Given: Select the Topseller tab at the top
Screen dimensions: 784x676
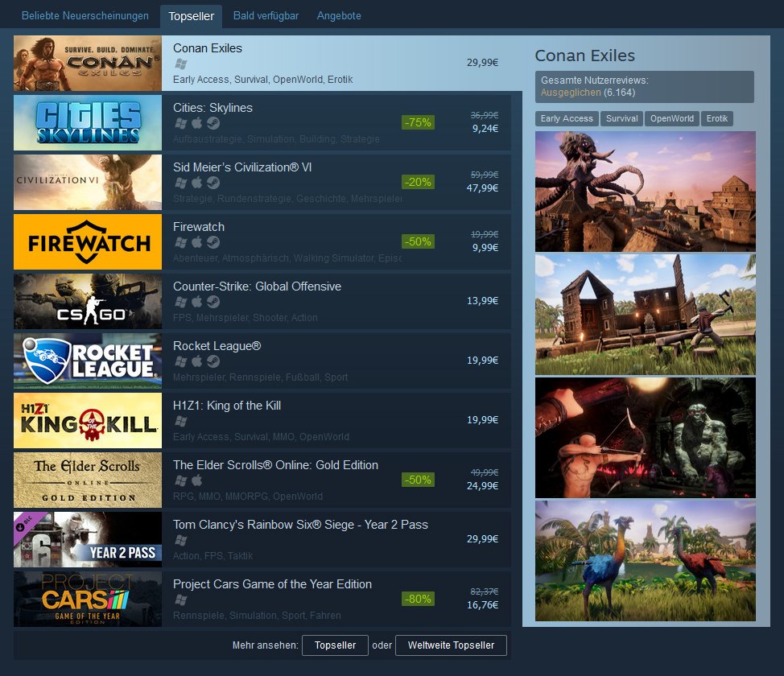Looking at the screenshot, I should [191, 17].
